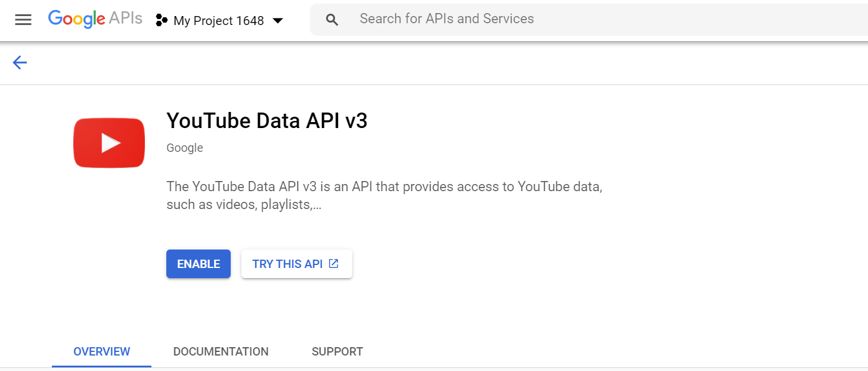The height and width of the screenshot is (371, 868).
Task: Click the Google publisher link under the title
Action: click(x=184, y=147)
